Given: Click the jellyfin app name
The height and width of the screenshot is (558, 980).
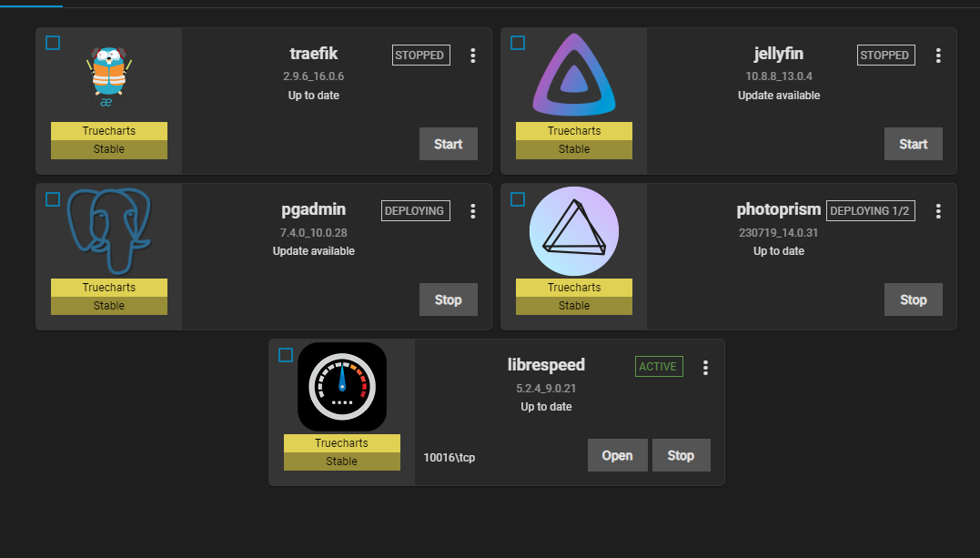Looking at the screenshot, I should (x=779, y=55).
